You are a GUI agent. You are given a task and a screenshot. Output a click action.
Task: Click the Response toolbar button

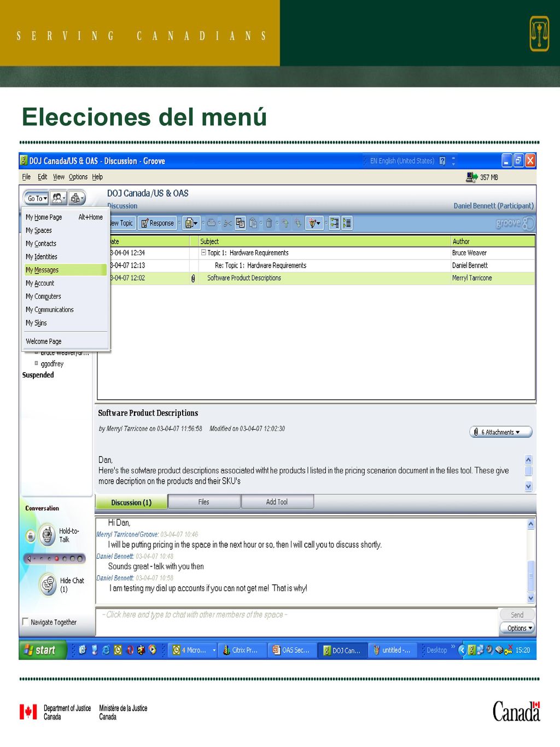tap(157, 223)
